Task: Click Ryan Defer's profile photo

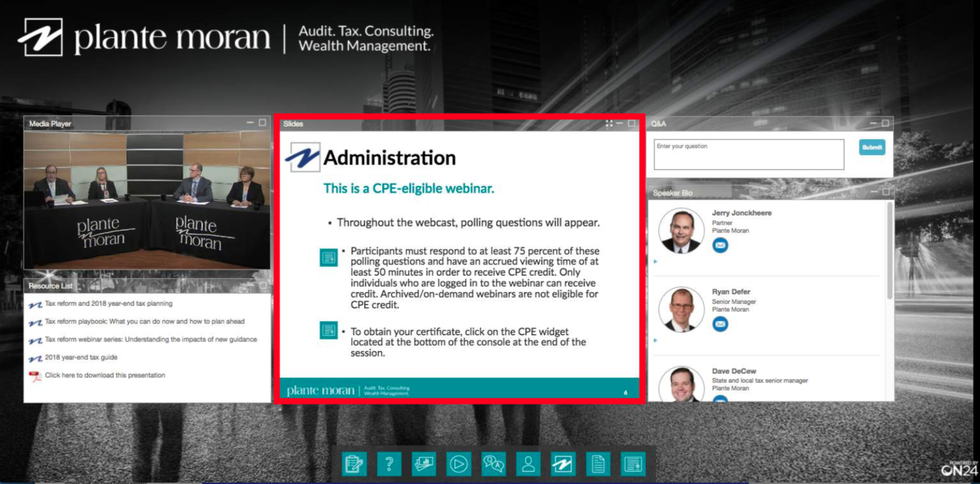Action: (681, 310)
